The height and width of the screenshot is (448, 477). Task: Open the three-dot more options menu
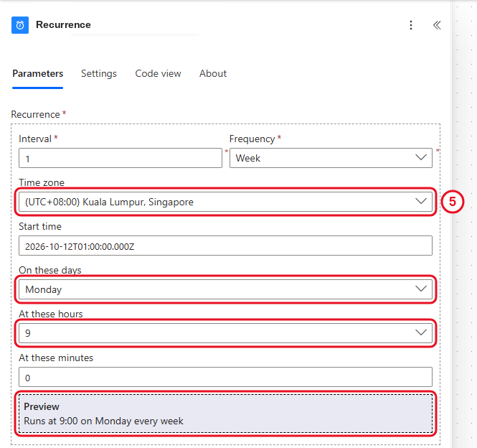point(411,25)
